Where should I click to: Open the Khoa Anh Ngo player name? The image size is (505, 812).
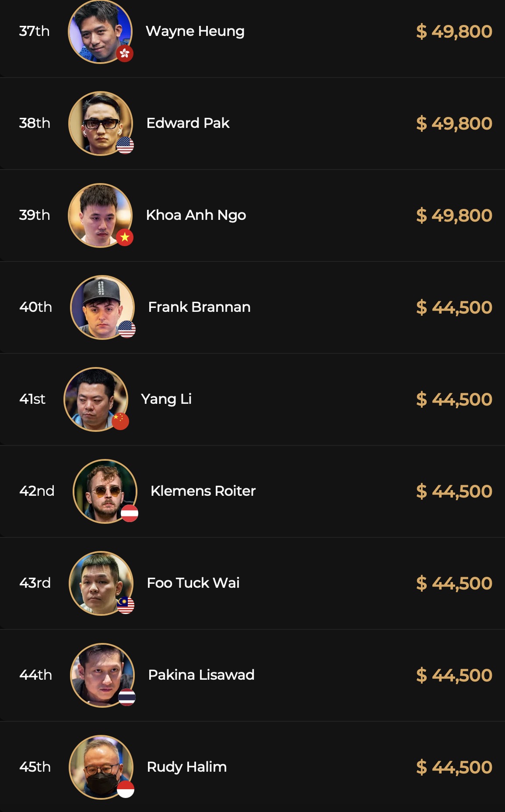196,215
